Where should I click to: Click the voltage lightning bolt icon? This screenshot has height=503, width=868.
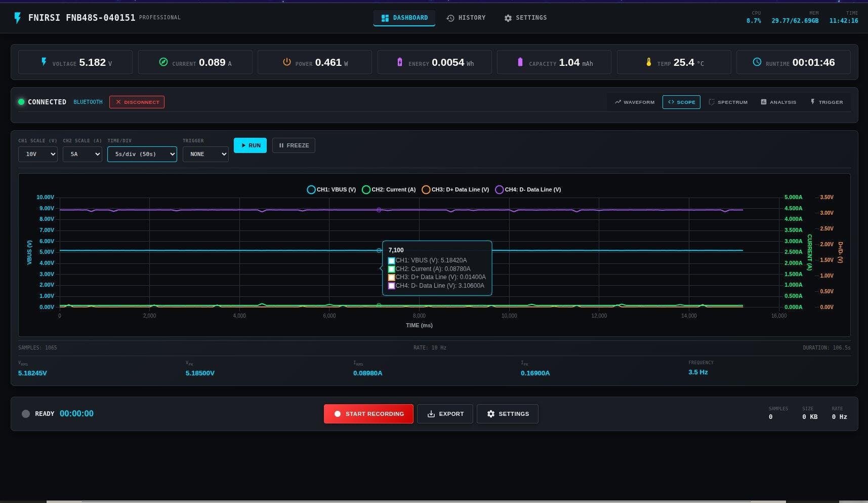point(44,62)
